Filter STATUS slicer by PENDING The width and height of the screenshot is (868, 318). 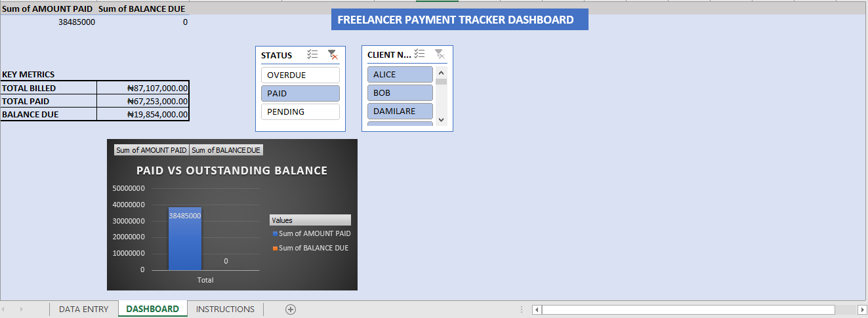coord(300,111)
